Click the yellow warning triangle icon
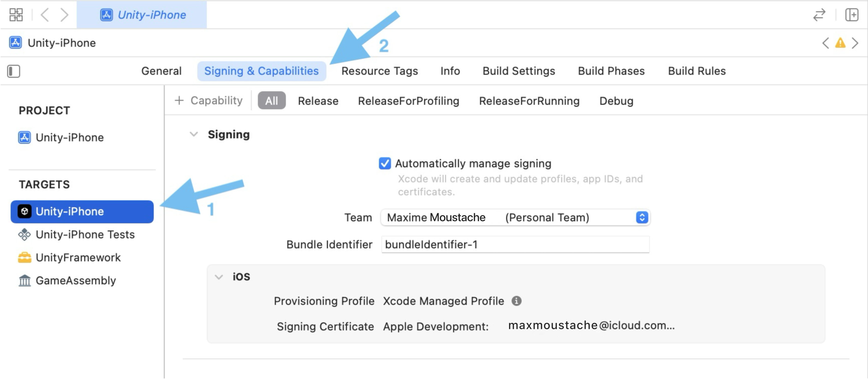868x379 pixels. pos(840,43)
